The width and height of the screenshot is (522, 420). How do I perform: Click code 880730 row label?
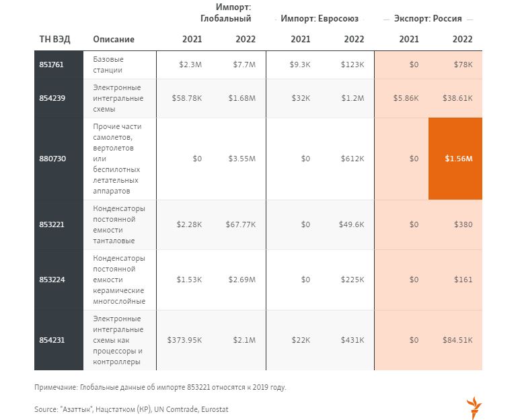click(x=52, y=159)
